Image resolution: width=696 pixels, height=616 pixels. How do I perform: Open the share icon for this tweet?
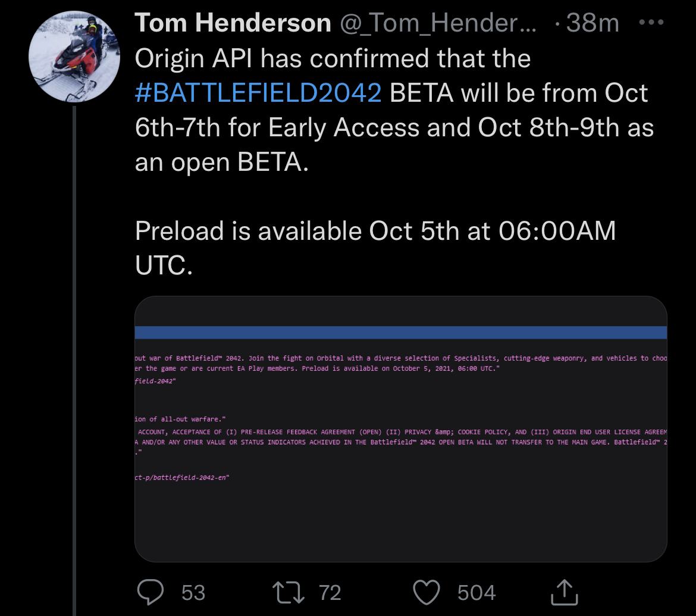coord(564,592)
